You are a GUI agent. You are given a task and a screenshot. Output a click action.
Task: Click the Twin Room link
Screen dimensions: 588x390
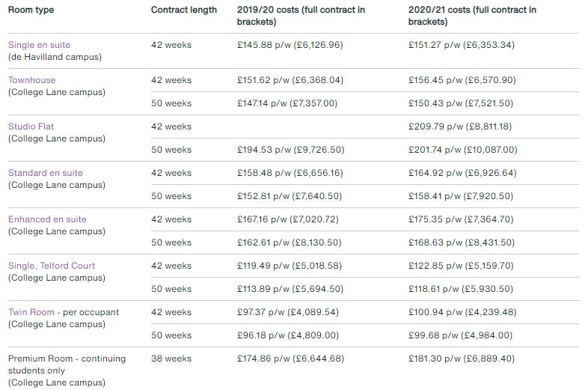click(31, 312)
